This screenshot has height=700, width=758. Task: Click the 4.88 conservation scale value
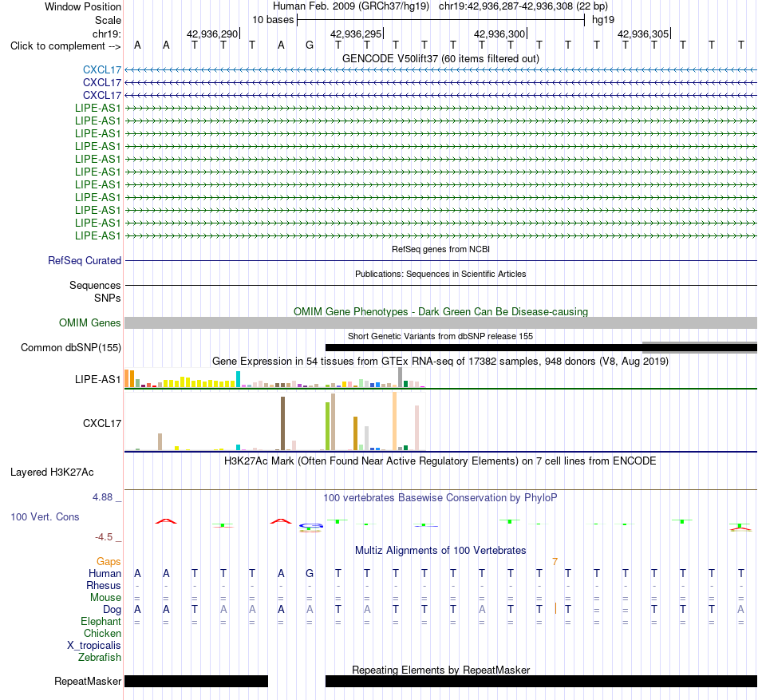pos(102,497)
